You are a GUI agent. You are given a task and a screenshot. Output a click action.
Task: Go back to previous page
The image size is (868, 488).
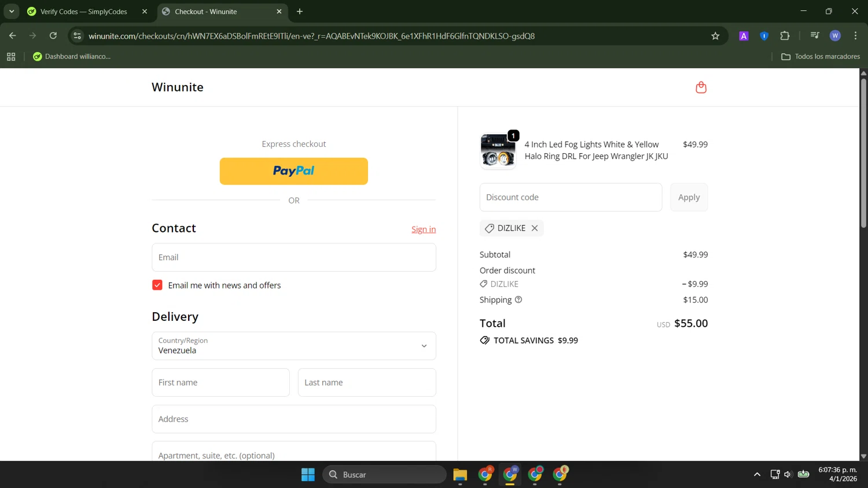[x=13, y=36]
